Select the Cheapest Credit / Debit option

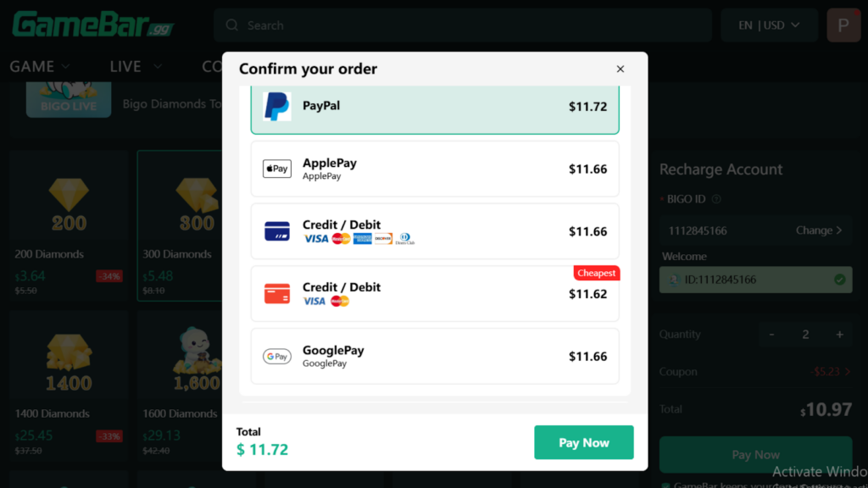coord(434,294)
